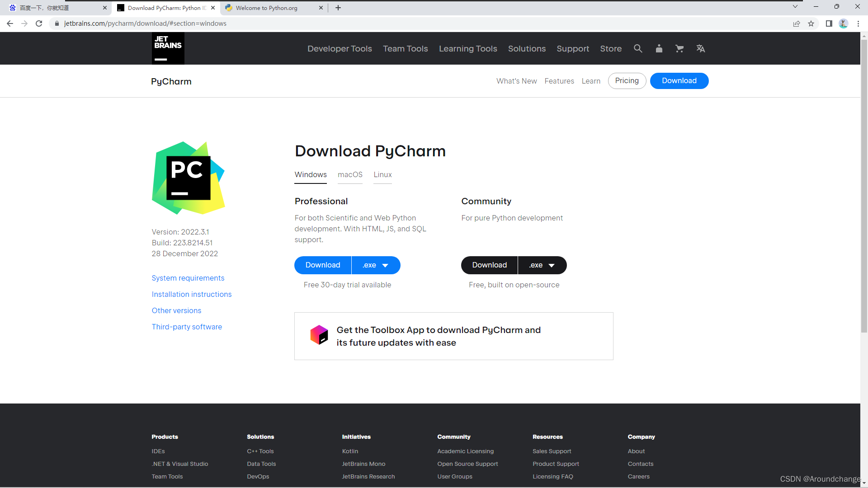Open the Pricing page
The height and width of the screenshot is (488, 868).
[x=627, y=81]
